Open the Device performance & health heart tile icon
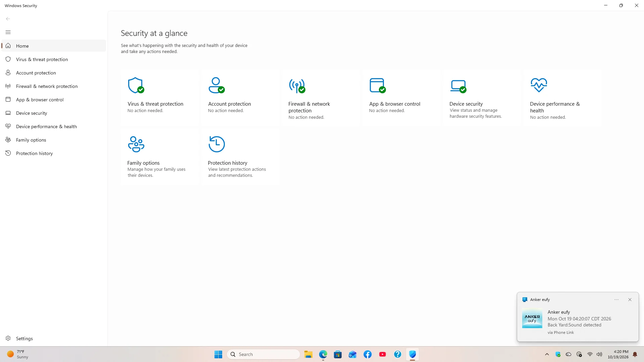 (539, 85)
